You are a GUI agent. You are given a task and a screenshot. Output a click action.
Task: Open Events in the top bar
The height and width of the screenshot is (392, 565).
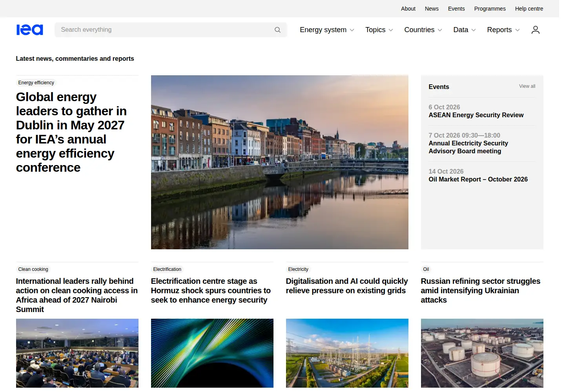point(456,9)
